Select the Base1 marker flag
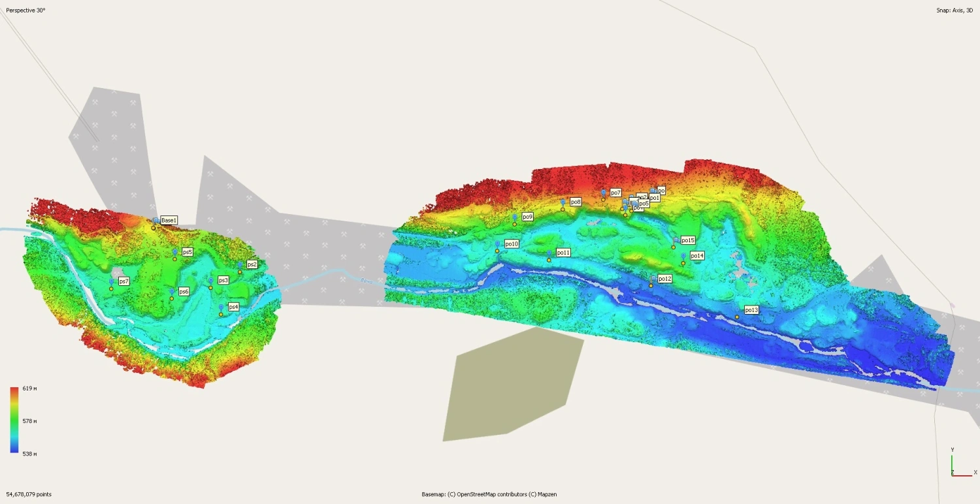Image resolution: width=980 pixels, height=504 pixels. [155, 221]
